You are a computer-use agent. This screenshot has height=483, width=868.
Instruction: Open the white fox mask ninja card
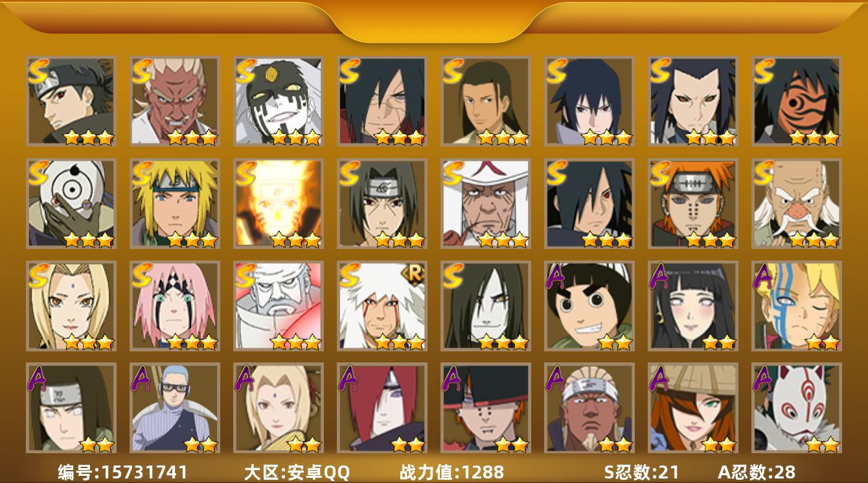796,408
